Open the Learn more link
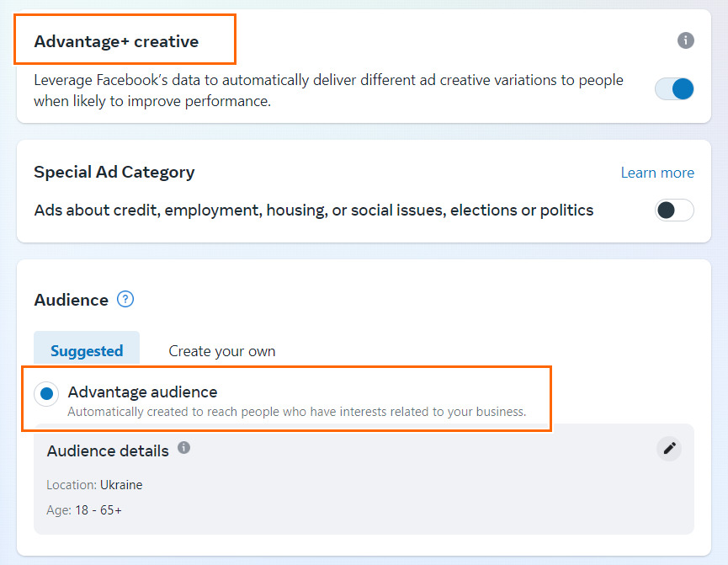728x565 pixels. point(657,173)
